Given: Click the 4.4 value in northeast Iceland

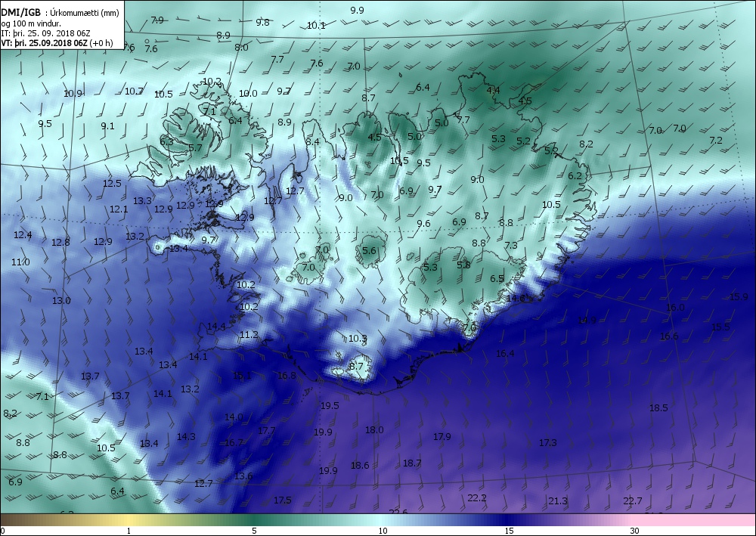Looking at the screenshot, I should (493, 90).
